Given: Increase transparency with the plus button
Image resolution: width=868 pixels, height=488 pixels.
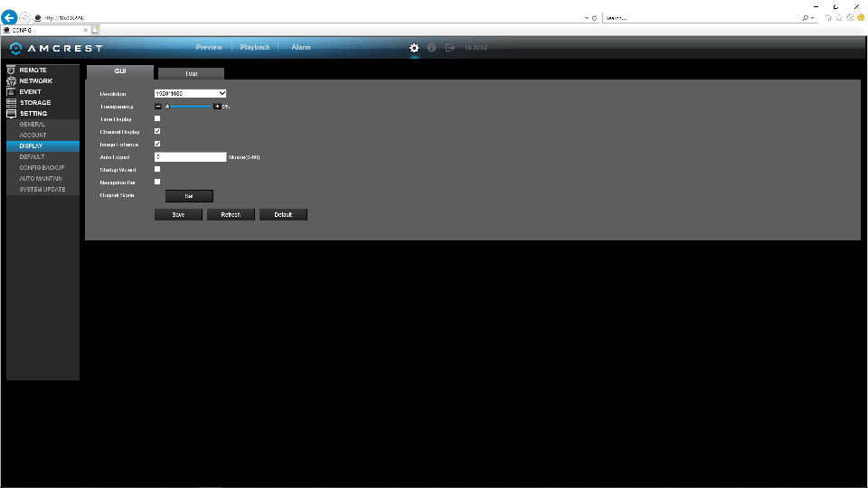Looking at the screenshot, I should pos(217,107).
